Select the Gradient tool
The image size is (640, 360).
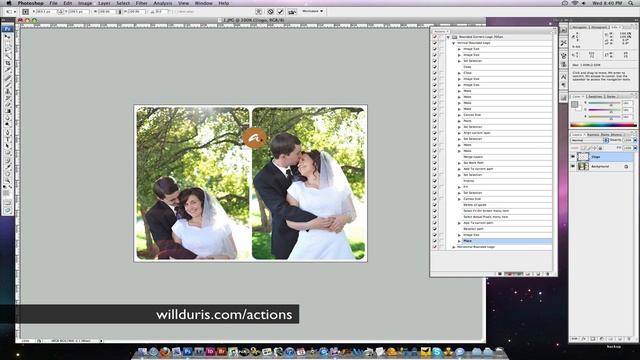(x=7, y=111)
